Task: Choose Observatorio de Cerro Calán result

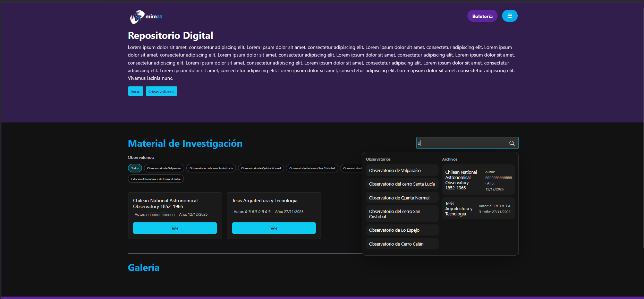Action: pyautogui.click(x=402, y=244)
